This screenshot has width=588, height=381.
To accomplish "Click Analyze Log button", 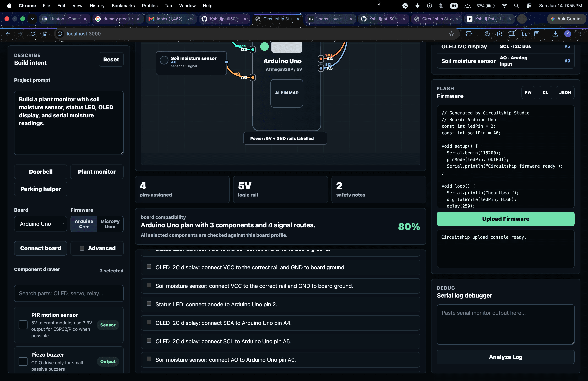I will [x=505, y=357].
